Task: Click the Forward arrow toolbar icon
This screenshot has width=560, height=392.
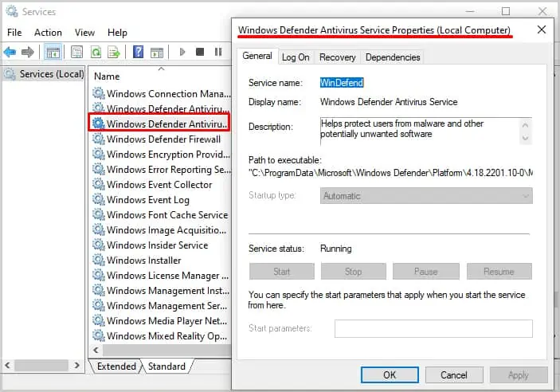Action: [28, 52]
